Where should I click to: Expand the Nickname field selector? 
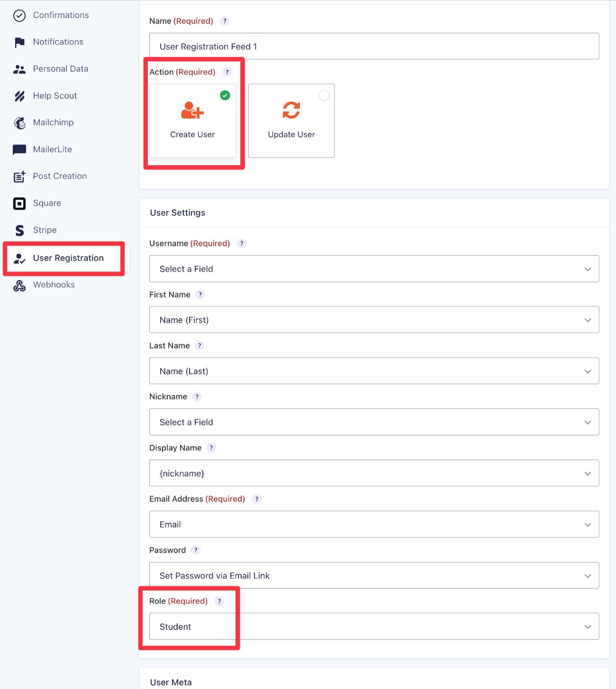click(x=374, y=422)
